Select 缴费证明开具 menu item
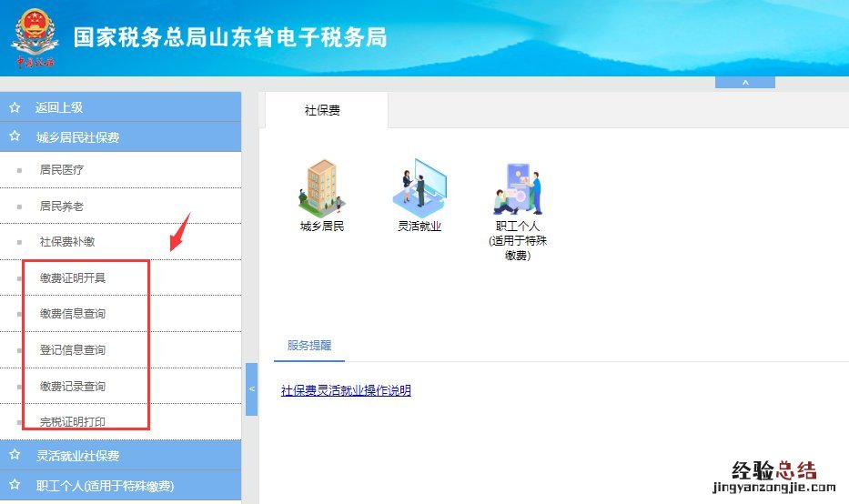The width and height of the screenshot is (849, 504). (79, 277)
